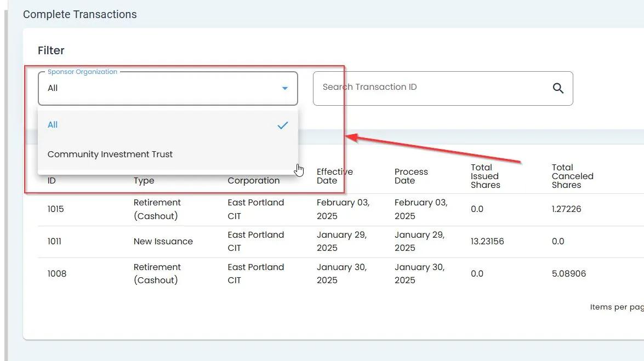Click the search magnifier icon
Image resolution: width=644 pixels, height=361 pixels.
558,88
